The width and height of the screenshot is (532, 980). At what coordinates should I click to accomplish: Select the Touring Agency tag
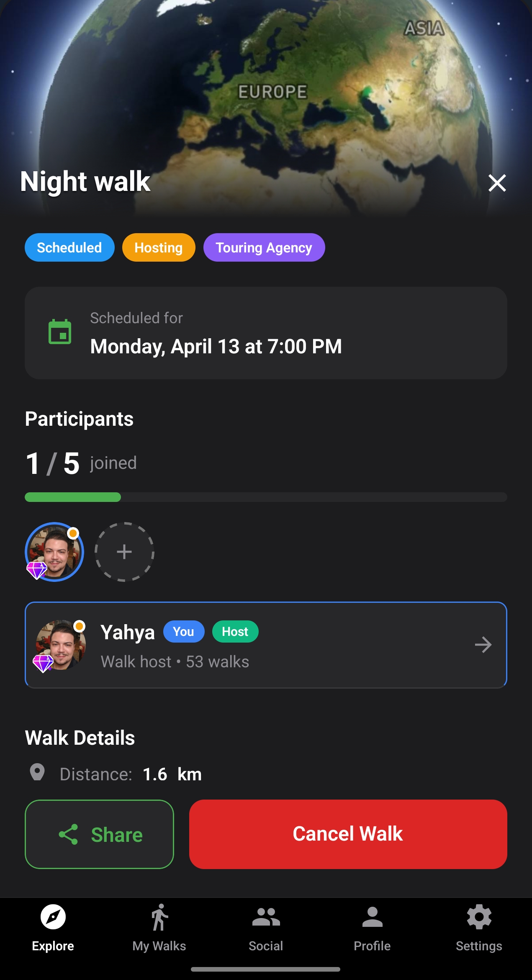(264, 247)
